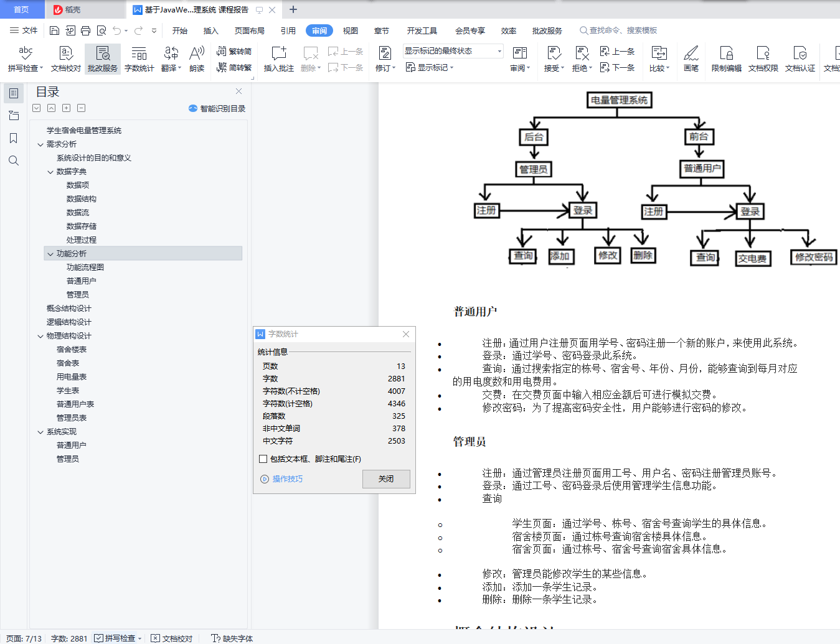Viewport: 840px width, 644px height.
Task: Click the plus-box icon in 目录 pane header
Action: pos(67,108)
